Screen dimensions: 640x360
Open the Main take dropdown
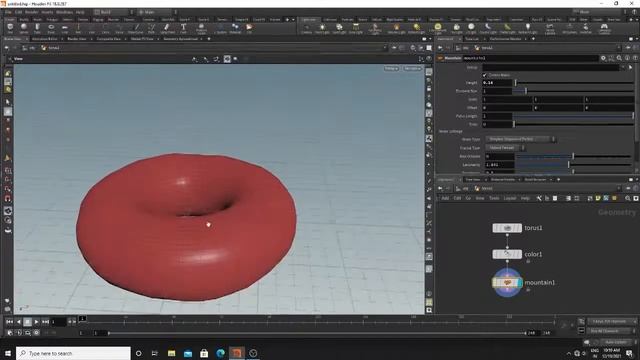tap(157, 12)
